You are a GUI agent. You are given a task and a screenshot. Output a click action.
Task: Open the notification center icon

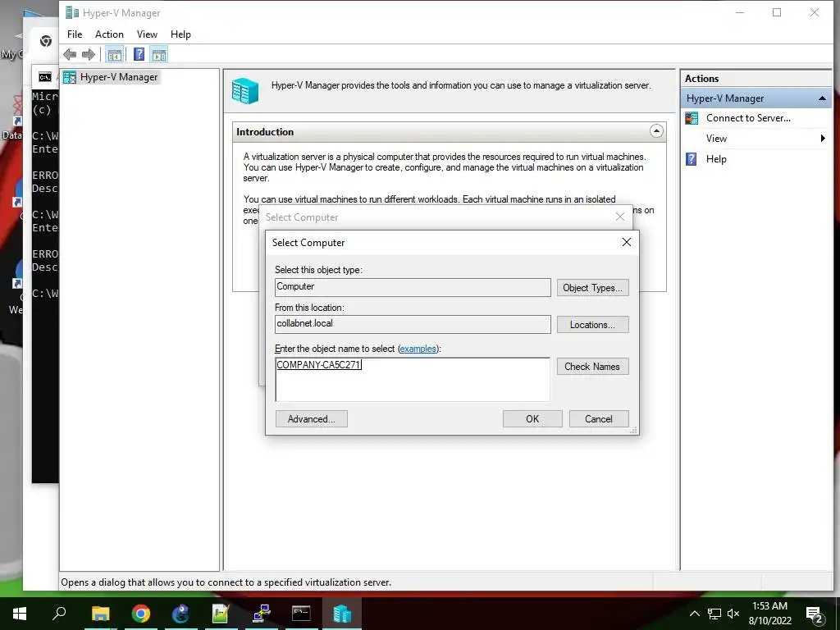(x=814, y=614)
